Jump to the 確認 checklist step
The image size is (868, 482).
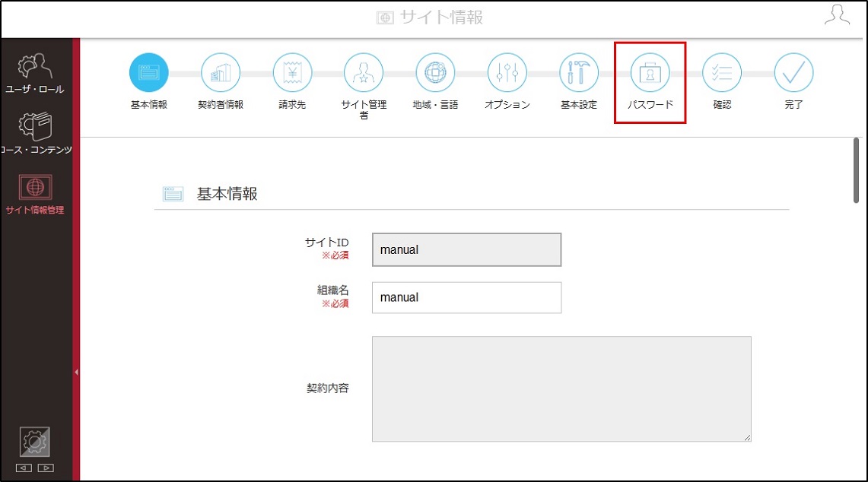coord(722,72)
